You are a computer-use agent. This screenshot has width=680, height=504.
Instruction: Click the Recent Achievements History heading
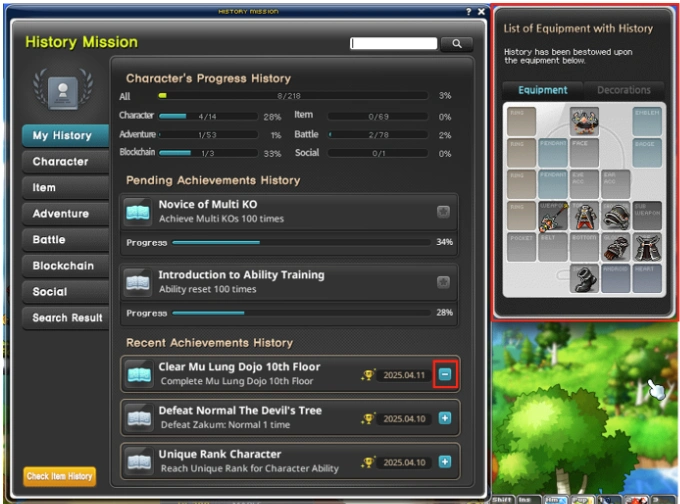coord(209,343)
